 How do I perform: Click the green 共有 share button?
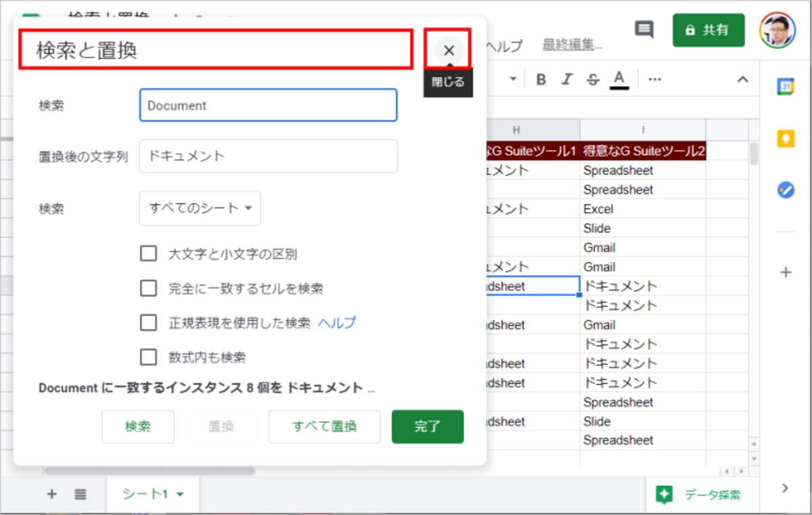[x=708, y=30]
